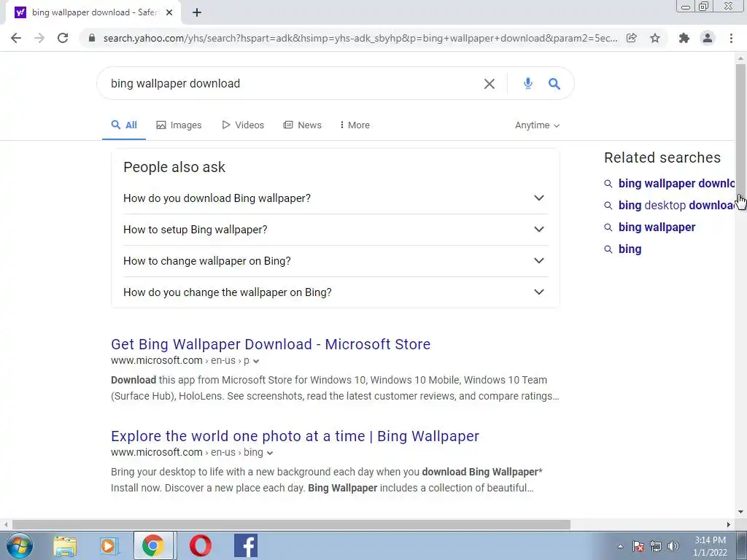Click the horizontal scrollbar right arrow
Image resolution: width=747 pixels, height=560 pixels.
pos(729,525)
